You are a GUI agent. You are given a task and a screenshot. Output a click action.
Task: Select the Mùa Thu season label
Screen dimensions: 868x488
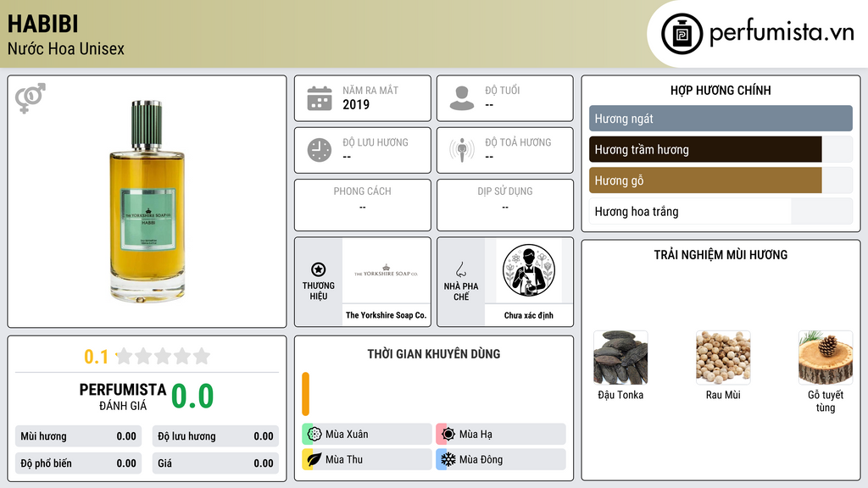344,459
